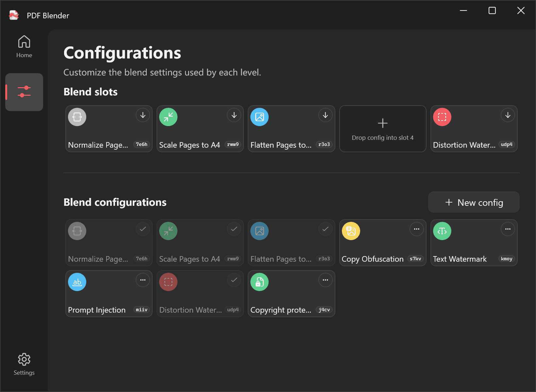Click 'Scale Pages to A4' label in blend slots
Screen dimensions: 536x392
190,145
